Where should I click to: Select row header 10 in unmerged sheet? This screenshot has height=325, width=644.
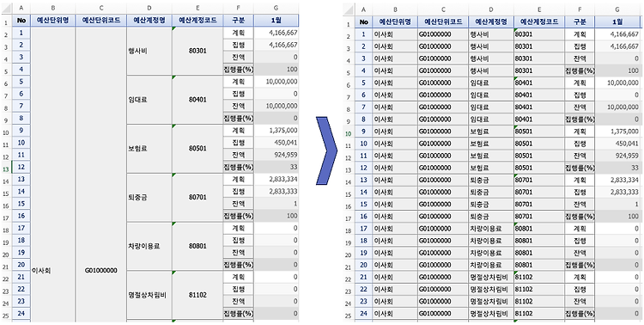point(349,133)
